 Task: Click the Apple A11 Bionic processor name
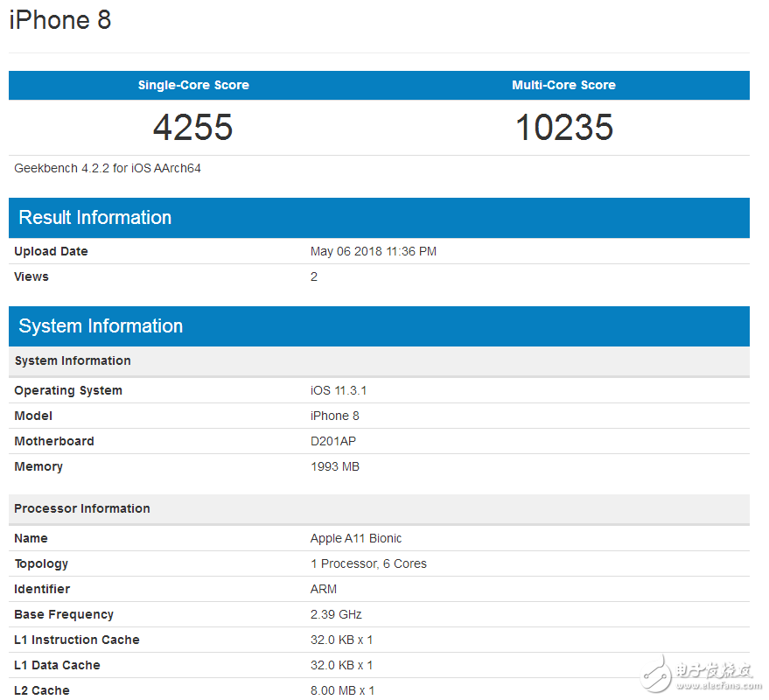click(x=356, y=538)
